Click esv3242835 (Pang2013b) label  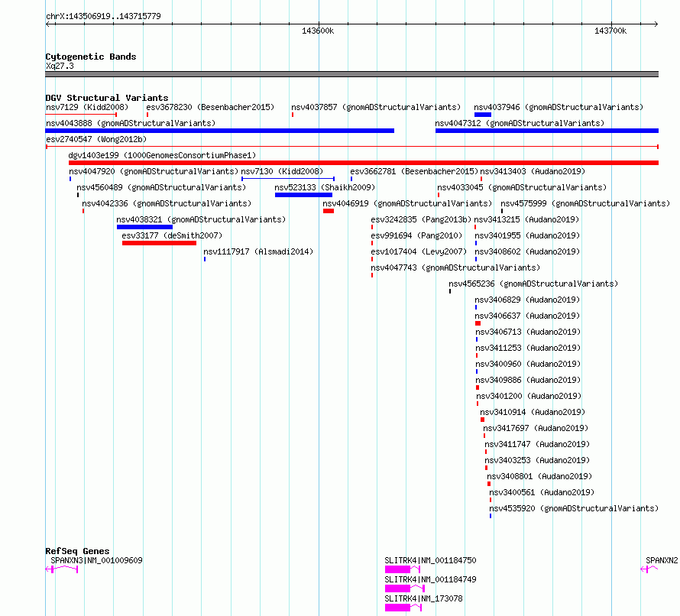421,219
